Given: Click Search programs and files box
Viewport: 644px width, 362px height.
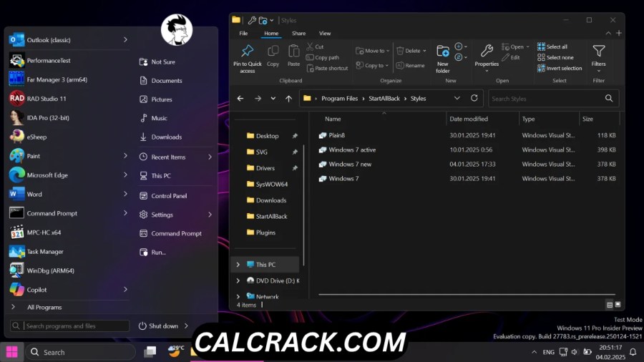Looking at the screenshot, I should click(x=69, y=326).
